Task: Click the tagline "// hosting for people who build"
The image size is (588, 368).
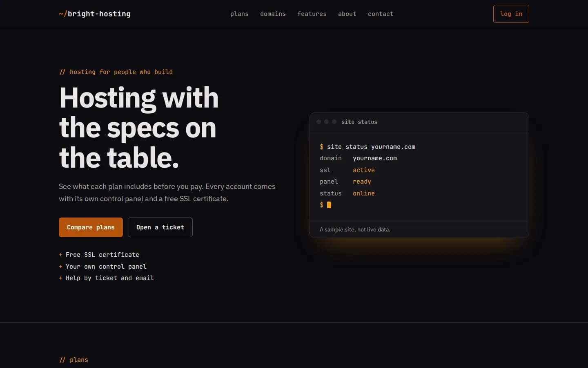Action: click(x=116, y=72)
